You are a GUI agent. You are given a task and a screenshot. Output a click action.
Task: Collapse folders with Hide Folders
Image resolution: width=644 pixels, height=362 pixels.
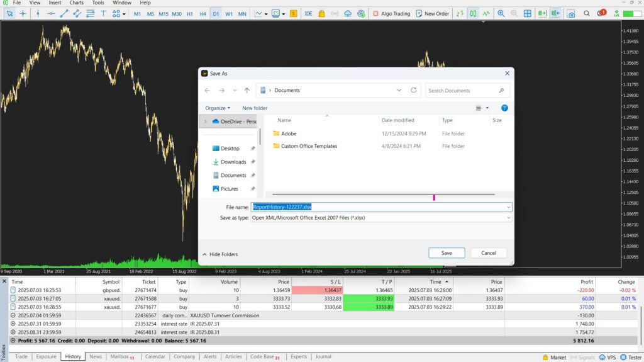(220, 254)
